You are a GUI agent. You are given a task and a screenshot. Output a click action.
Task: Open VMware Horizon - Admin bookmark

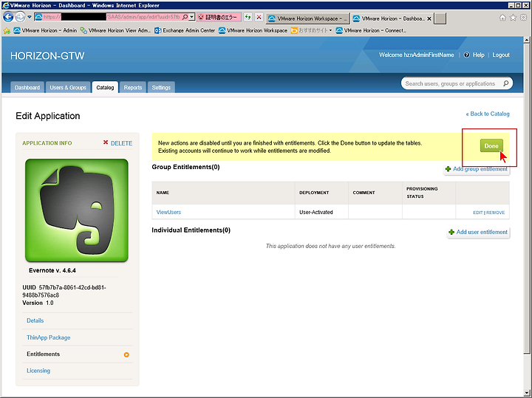click(45, 30)
